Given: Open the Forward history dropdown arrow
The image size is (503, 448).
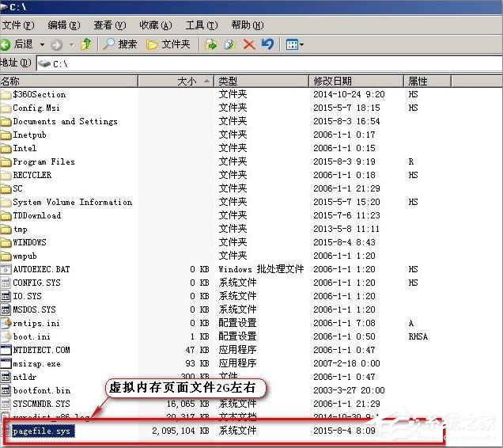Looking at the screenshot, I should point(70,44).
